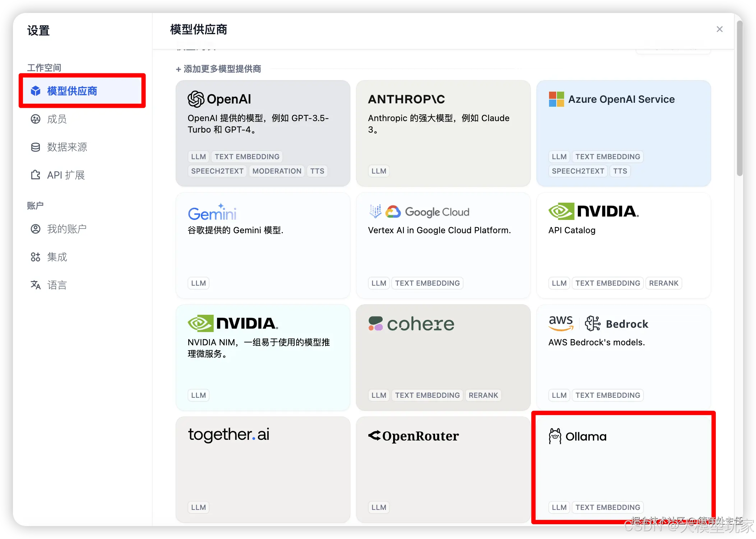The image size is (756, 539).
Task: Open the 成员 (members) section
Action: [x=57, y=119]
